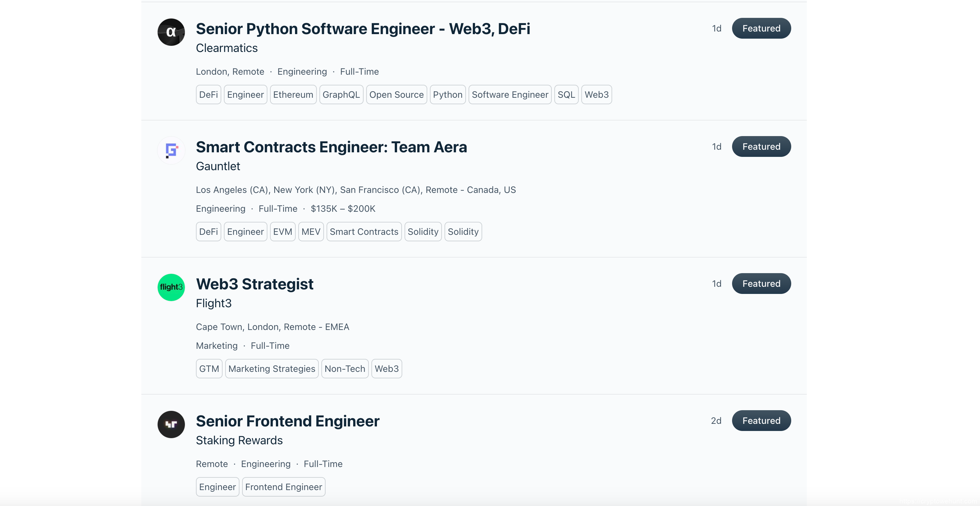Open the Web3 Strategist job listing
Image resolution: width=980 pixels, height=506 pixels.
254,284
